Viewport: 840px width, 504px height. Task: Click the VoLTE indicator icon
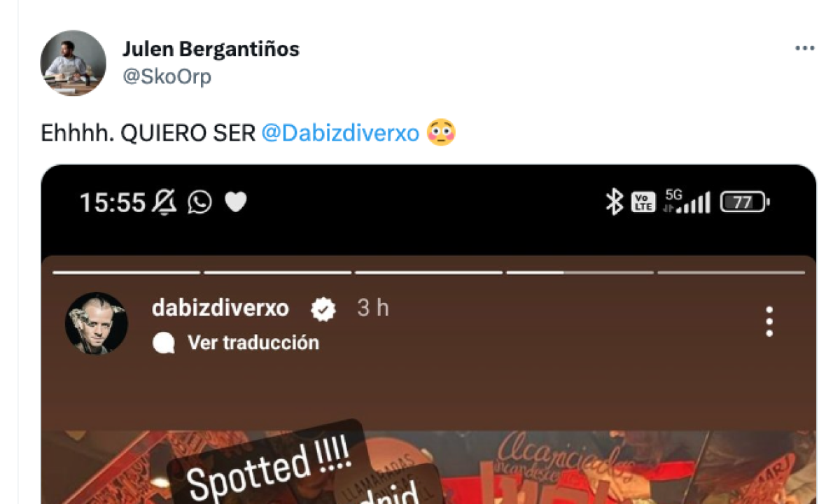click(643, 202)
